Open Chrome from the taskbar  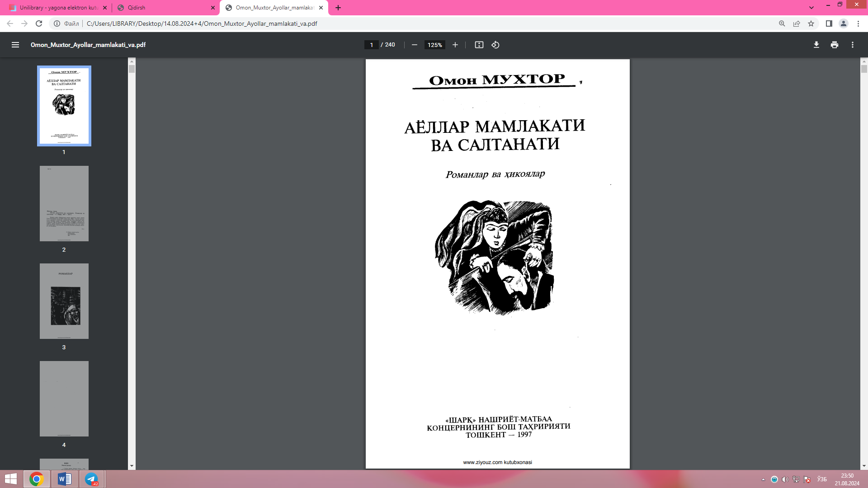pos(37,479)
